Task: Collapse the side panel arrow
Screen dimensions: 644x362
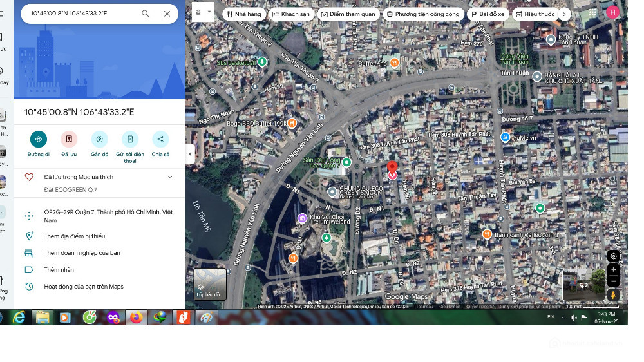Action: point(190,154)
